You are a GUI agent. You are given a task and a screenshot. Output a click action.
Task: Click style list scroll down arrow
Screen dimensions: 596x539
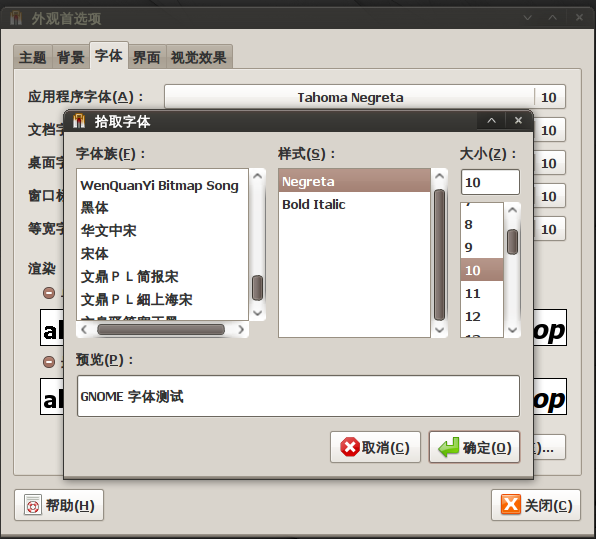[439, 330]
